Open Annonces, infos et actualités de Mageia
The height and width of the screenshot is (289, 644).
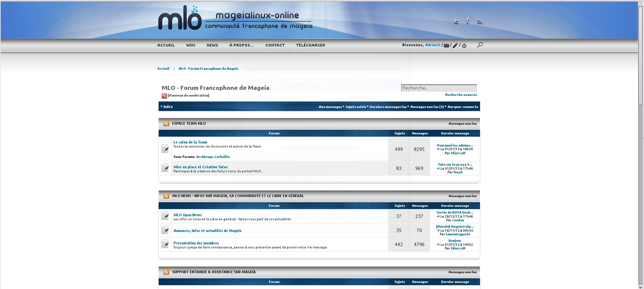click(x=207, y=231)
